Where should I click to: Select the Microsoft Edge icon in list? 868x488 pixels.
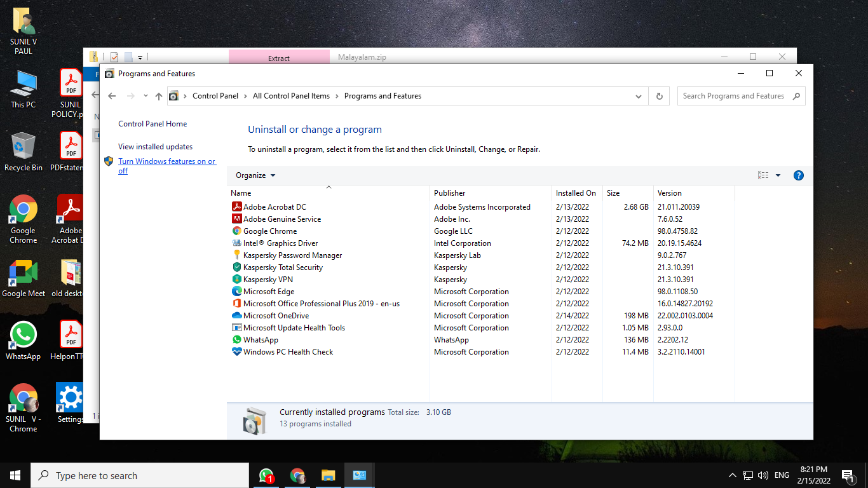click(237, 291)
